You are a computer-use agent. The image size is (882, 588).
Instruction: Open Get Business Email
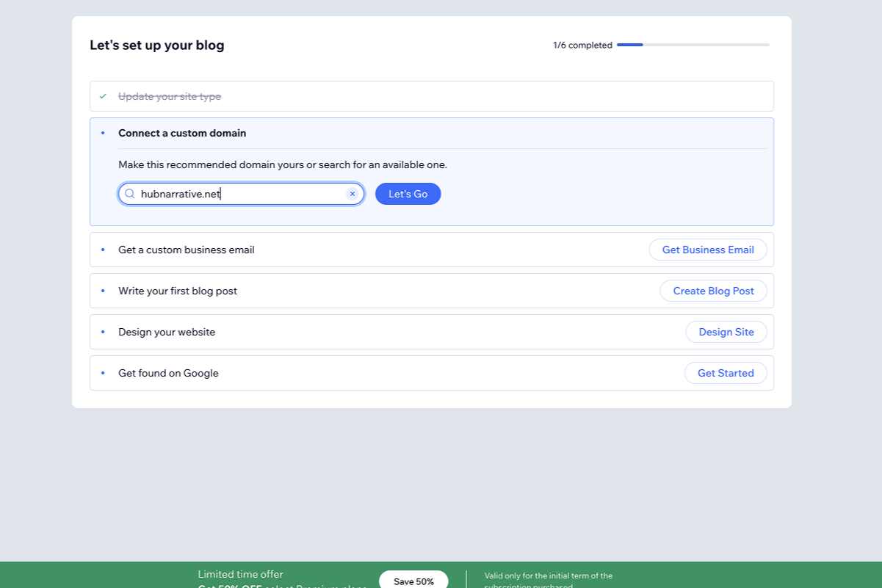point(708,250)
